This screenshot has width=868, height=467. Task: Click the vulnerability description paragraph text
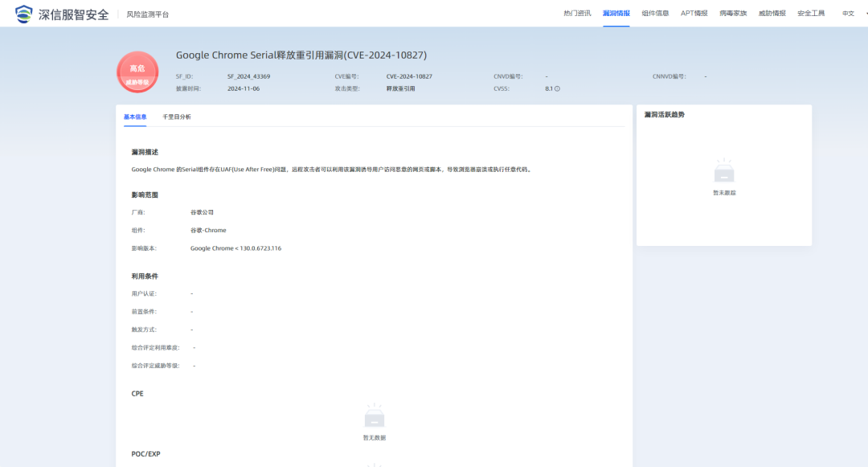pos(332,170)
